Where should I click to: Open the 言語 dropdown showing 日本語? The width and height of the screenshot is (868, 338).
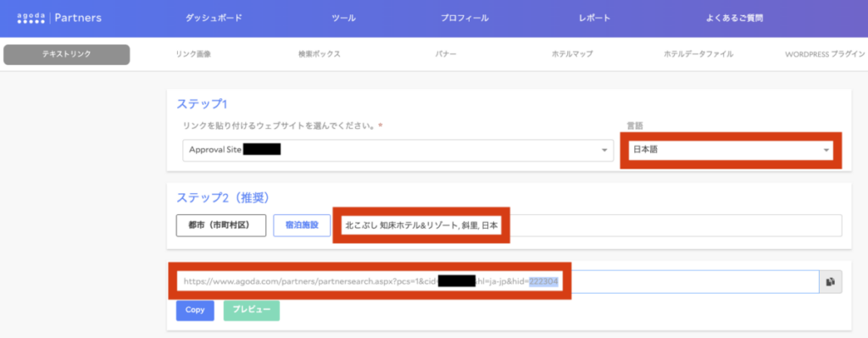pyautogui.click(x=731, y=150)
